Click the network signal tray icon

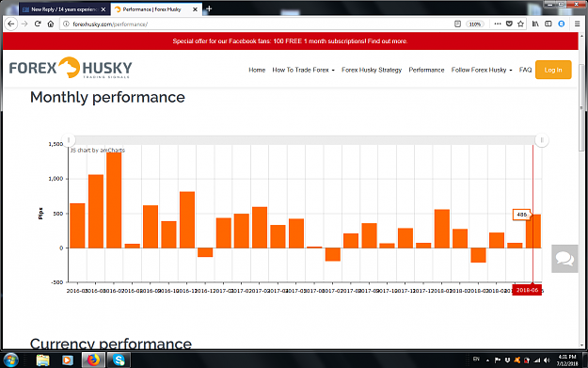(537, 360)
